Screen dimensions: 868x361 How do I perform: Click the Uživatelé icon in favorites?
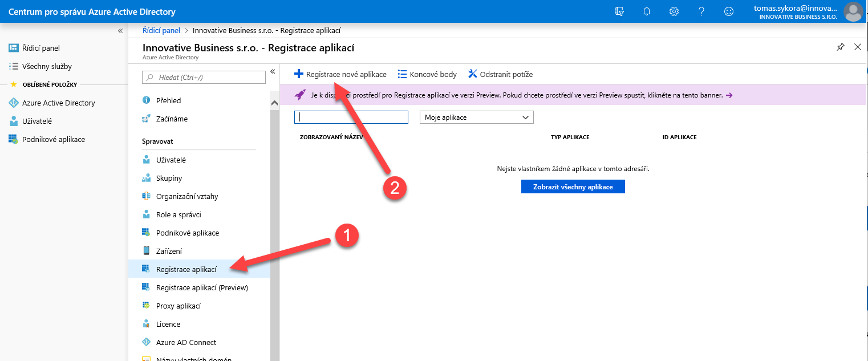point(14,121)
